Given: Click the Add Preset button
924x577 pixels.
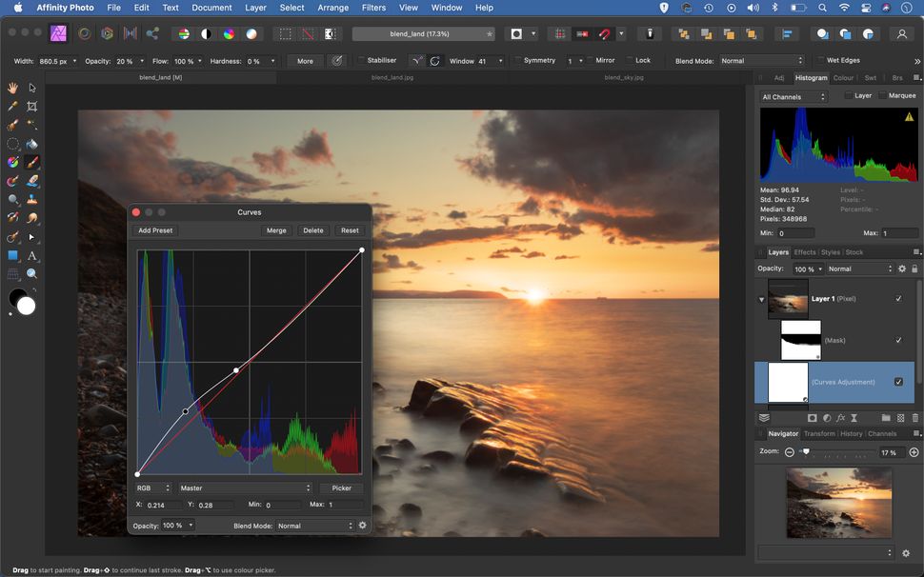Looking at the screenshot, I should (154, 229).
